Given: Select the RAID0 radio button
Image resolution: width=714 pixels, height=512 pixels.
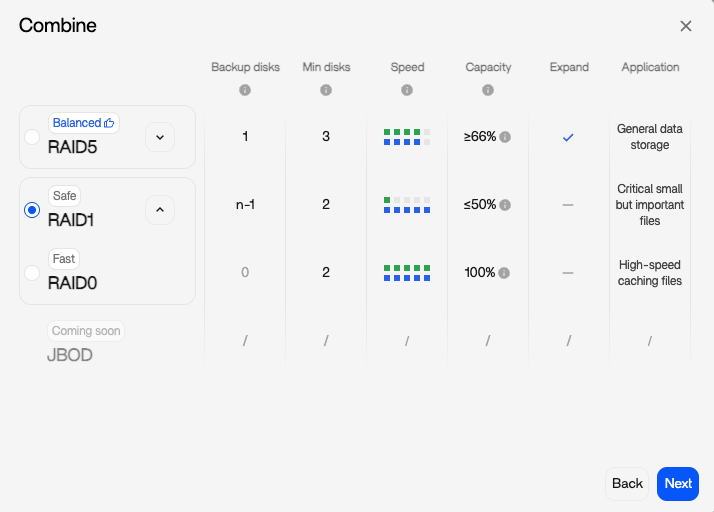Looking at the screenshot, I should (32, 273).
